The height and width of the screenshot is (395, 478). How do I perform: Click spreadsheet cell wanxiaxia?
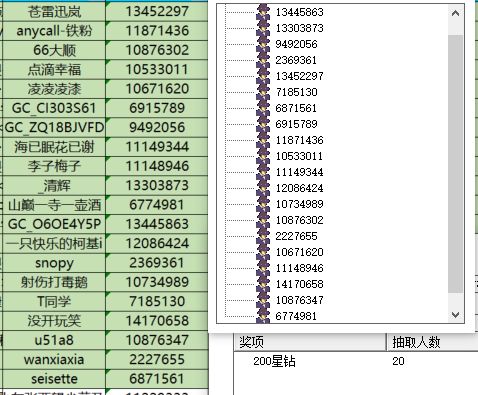54,360
